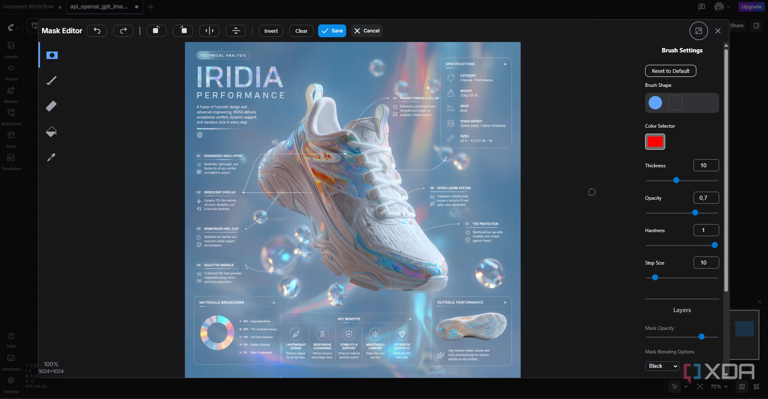
Task: Cancel mask editing
Action: coord(367,31)
